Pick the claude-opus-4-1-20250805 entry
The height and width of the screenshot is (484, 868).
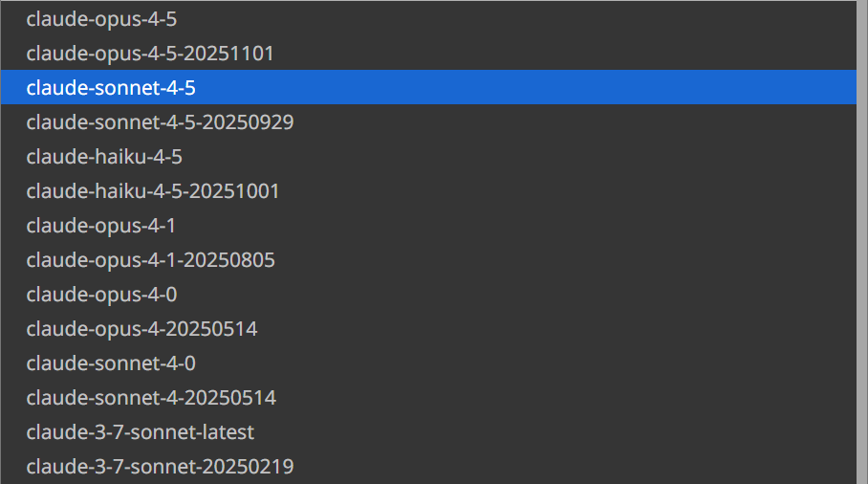[150, 259]
